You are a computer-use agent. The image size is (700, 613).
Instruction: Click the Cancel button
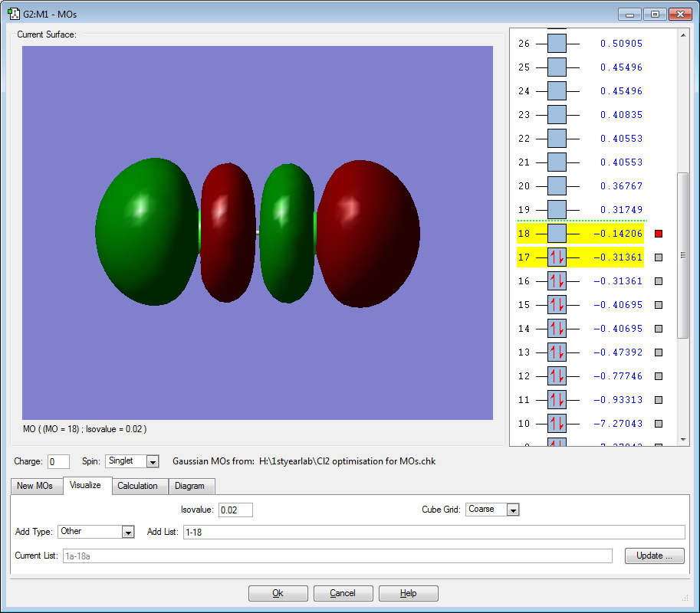pyautogui.click(x=343, y=593)
